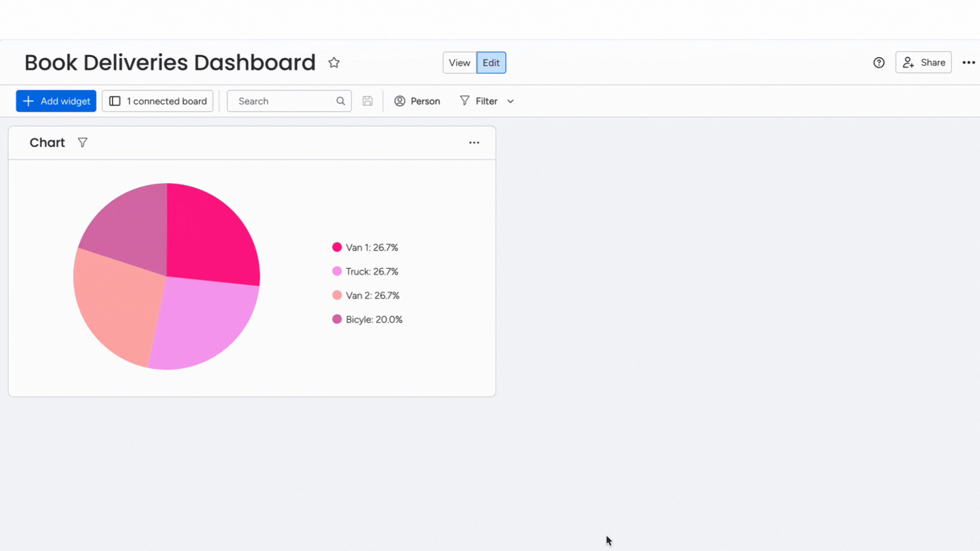Expand the Person filter dropdown

tap(418, 101)
